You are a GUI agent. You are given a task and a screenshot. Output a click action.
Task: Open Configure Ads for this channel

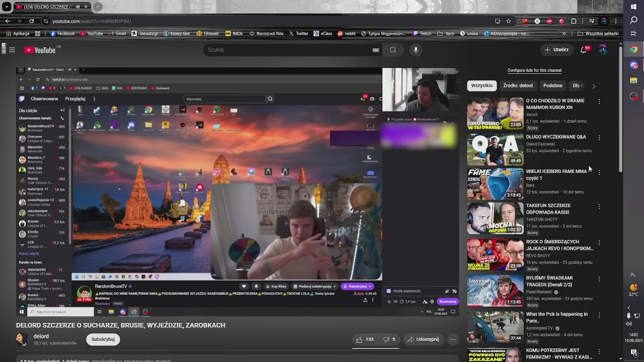click(x=534, y=70)
